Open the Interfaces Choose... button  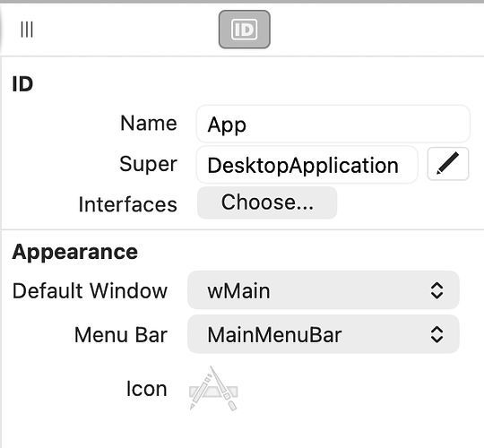pyautogui.click(x=267, y=202)
